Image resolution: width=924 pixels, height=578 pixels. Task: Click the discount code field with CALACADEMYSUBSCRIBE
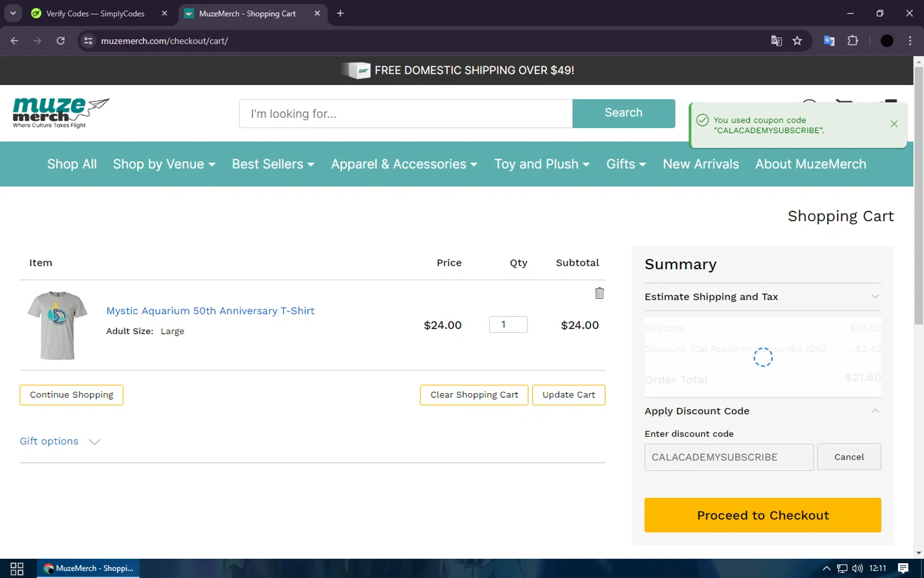pos(729,457)
